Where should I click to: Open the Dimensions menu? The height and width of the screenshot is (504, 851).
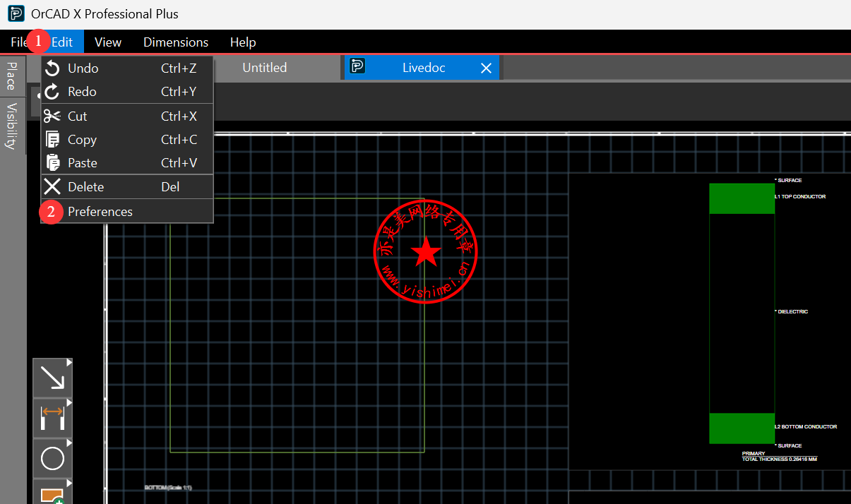(x=176, y=42)
